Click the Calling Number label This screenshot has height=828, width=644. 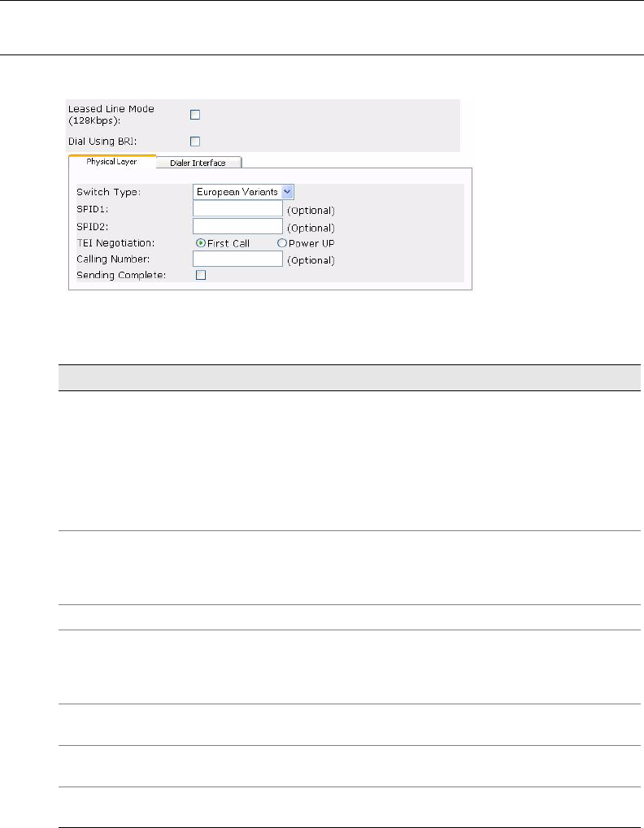[x=113, y=259]
